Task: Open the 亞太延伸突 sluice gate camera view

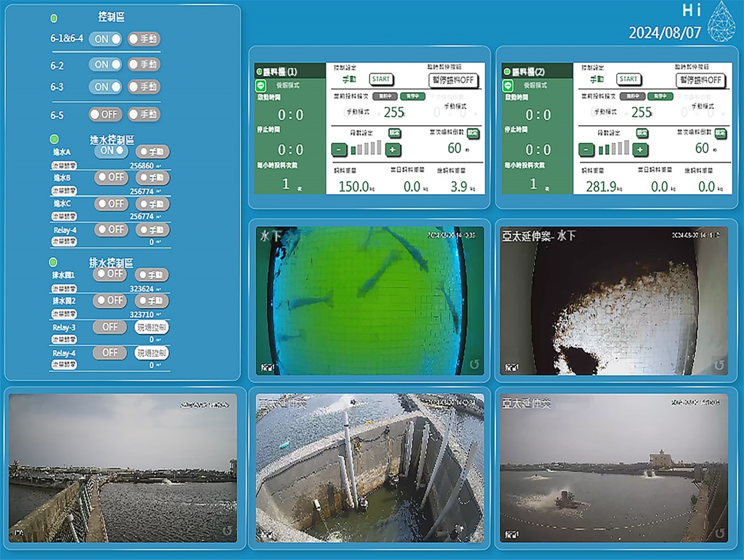Action: point(369,468)
